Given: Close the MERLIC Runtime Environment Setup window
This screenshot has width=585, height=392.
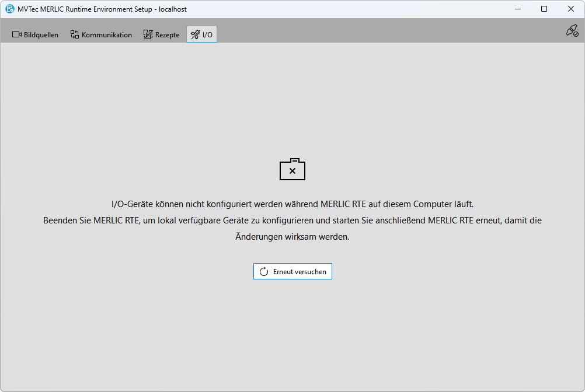Looking at the screenshot, I should [571, 9].
